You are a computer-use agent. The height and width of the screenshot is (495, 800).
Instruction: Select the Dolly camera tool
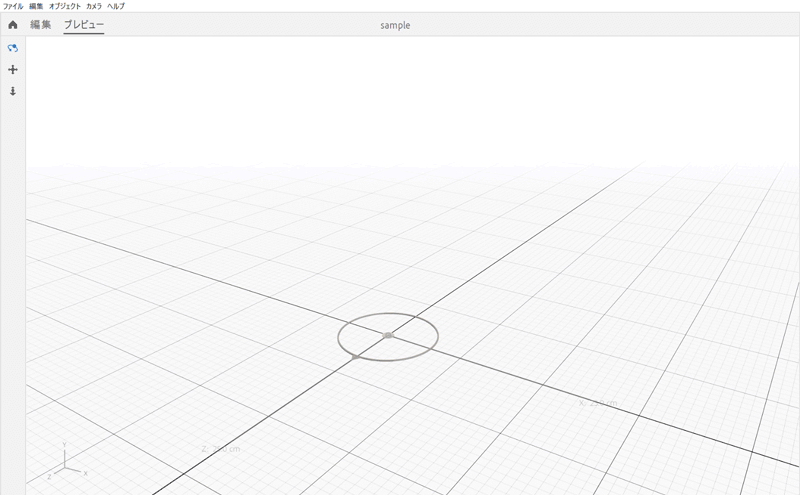point(13,91)
